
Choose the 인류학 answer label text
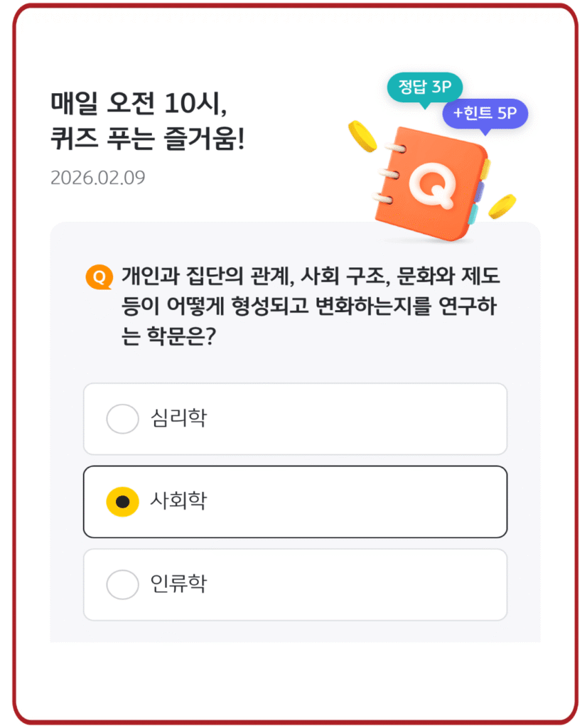[178, 584]
